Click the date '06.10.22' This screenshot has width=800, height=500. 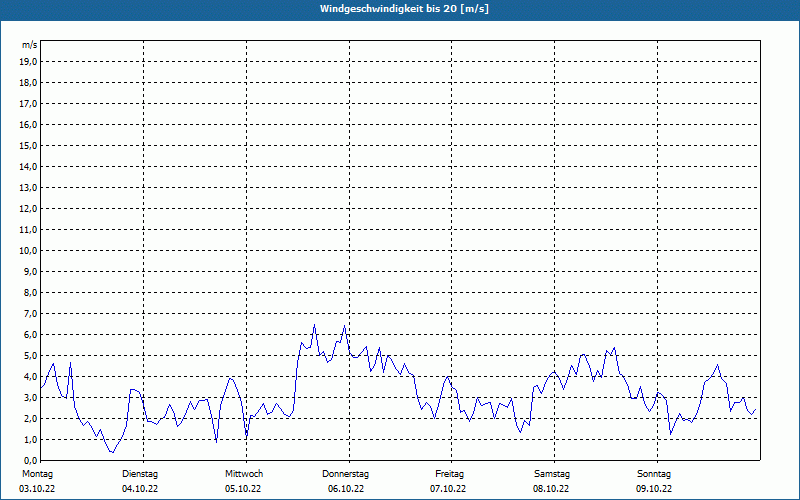[x=346, y=489]
